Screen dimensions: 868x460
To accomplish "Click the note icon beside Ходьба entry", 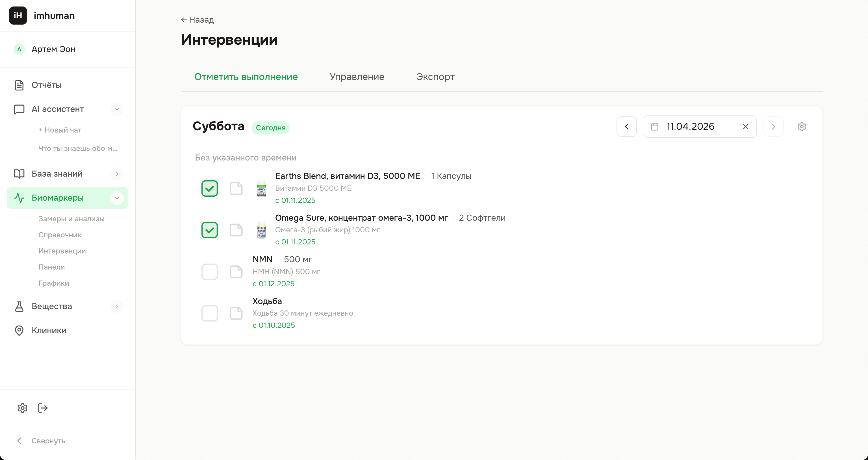I will coord(236,313).
